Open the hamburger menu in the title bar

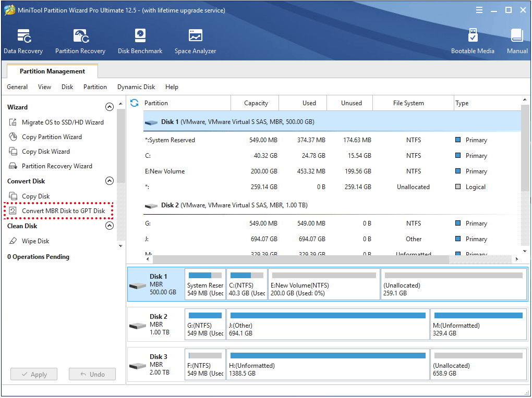coord(479,10)
